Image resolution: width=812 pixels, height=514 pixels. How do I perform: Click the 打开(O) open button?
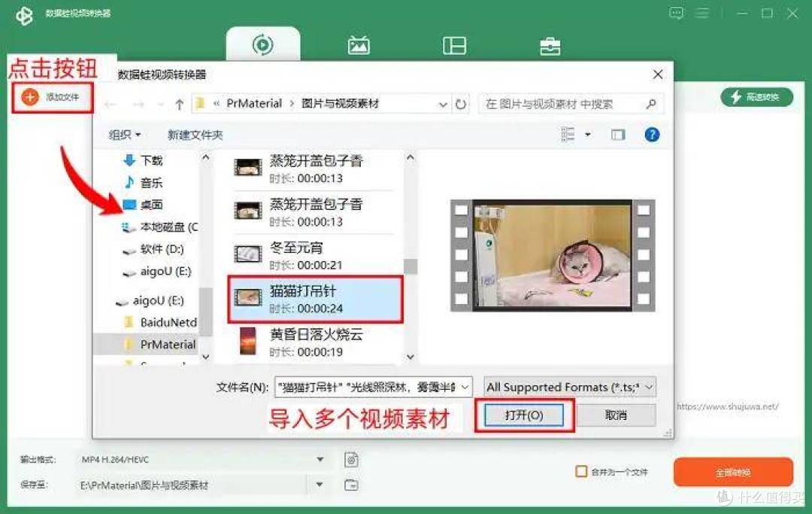pos(523,415)
